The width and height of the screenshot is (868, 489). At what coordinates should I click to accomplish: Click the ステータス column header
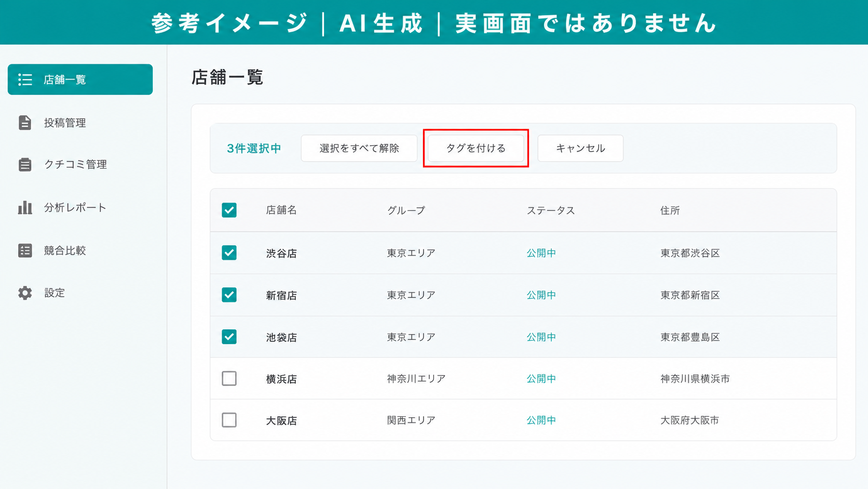[x=551, y=210]
